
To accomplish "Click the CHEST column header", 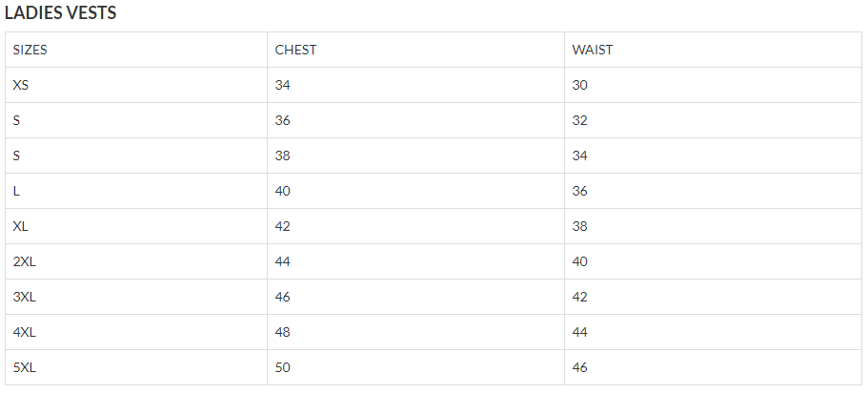I will coord(295,50).
